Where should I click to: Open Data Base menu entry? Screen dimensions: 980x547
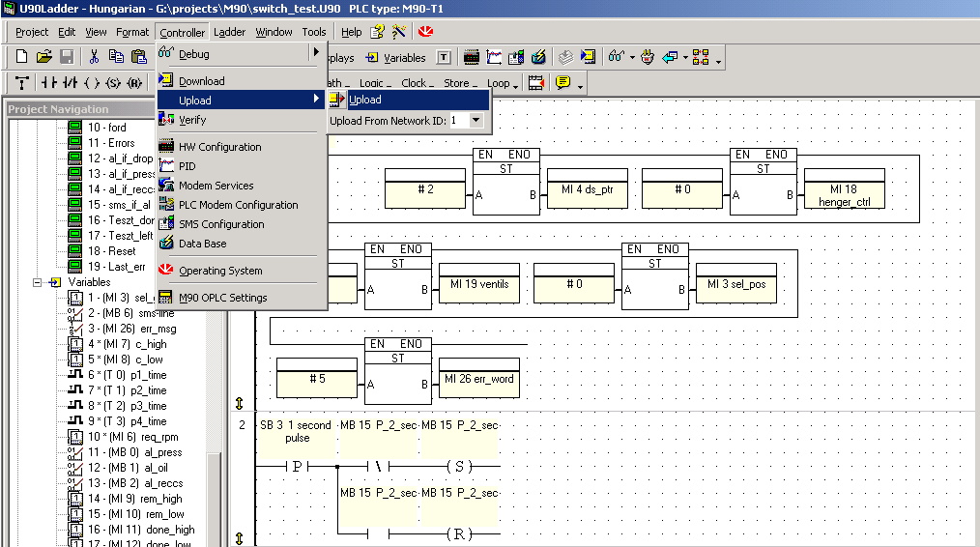click(x=241, y=244)
